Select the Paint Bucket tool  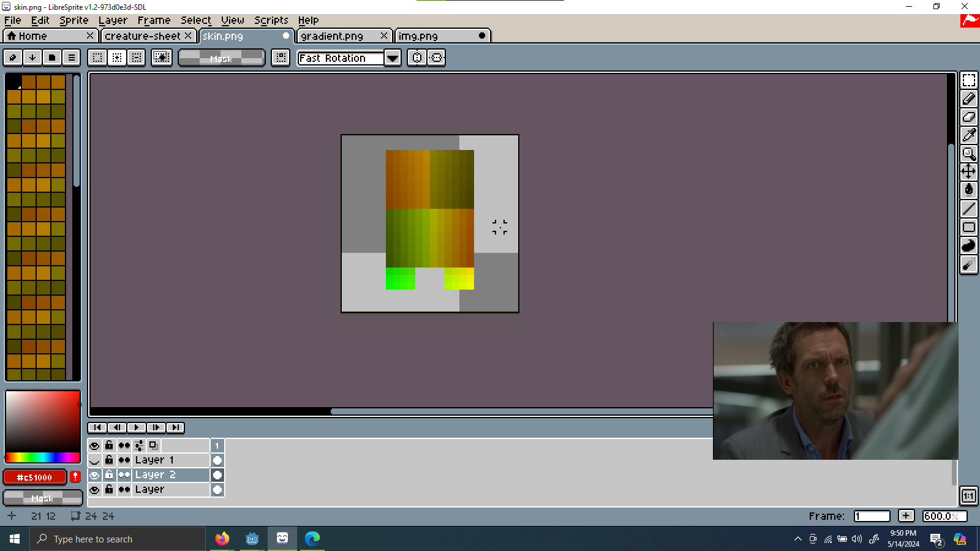pyautogui.click(x=968, y=190)
